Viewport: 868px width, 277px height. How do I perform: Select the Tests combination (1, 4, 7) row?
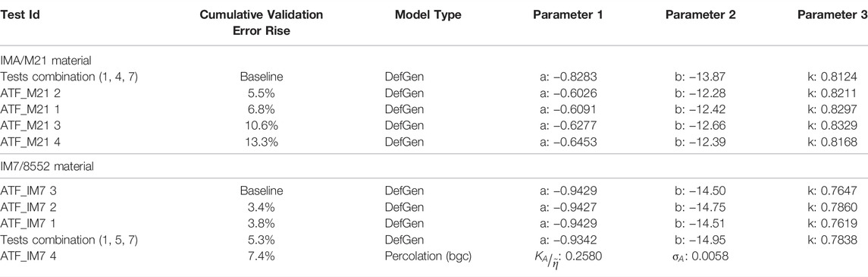pos(434,77)
